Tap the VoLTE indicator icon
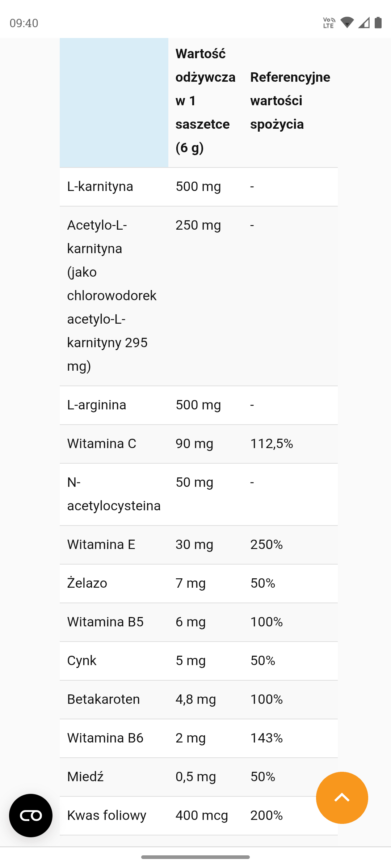The width and height of the screenshot is (391, 868). coord(329,23)
